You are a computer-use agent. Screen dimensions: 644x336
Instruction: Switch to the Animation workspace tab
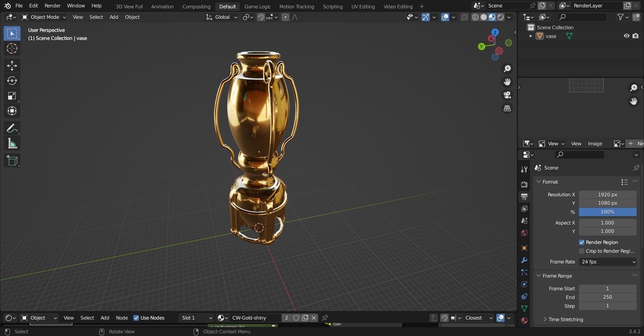click(162, 6)
